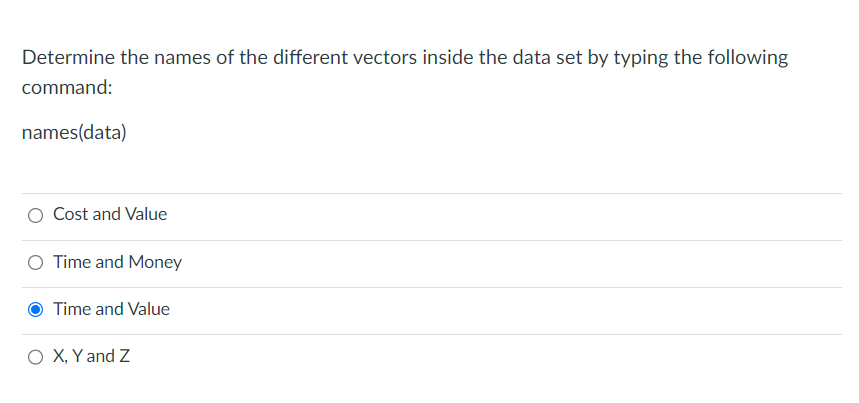Viewport: 859px width, 403px height.
Task: Click the words "data set" in the question
Action: coord(526,58)
